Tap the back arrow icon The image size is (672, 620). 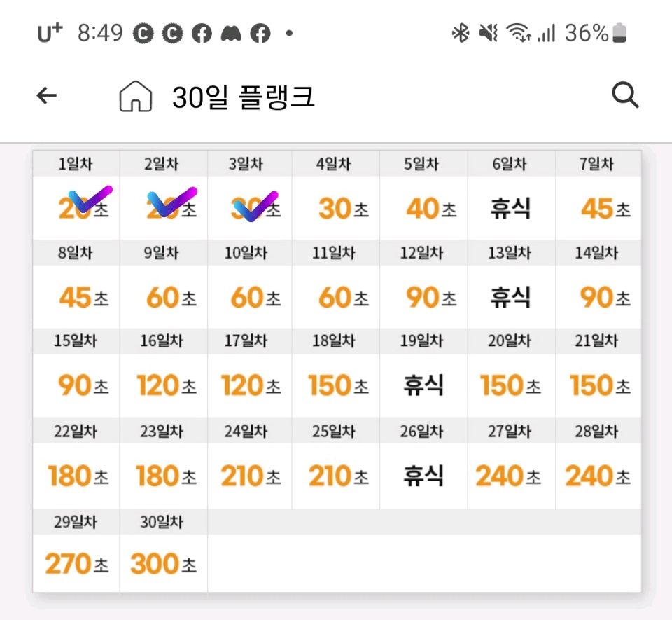point(47,95)
